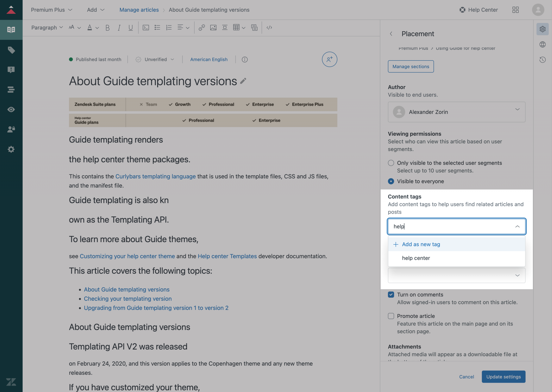Open the Author Alexander Zorin dropdown

[x=456, y=112]
